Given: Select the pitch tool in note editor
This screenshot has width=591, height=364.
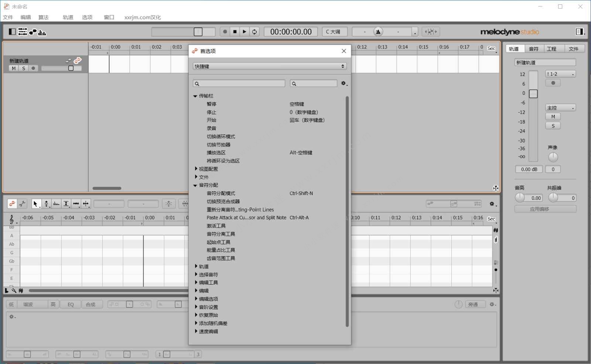Looking at the screenshot, I should (46, 203).
